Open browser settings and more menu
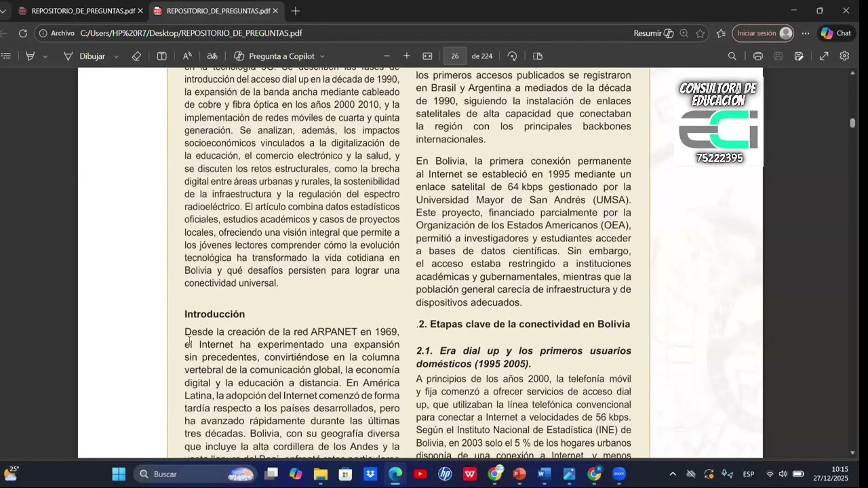The width and height of the screenshot is (868, 488). pos(806,33)
